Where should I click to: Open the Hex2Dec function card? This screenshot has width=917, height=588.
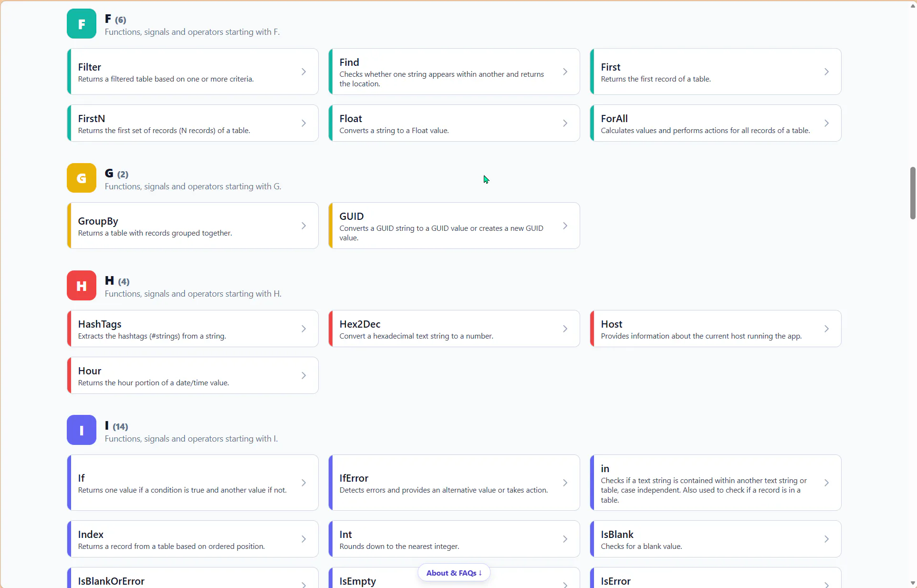click(x=454, y=329)
